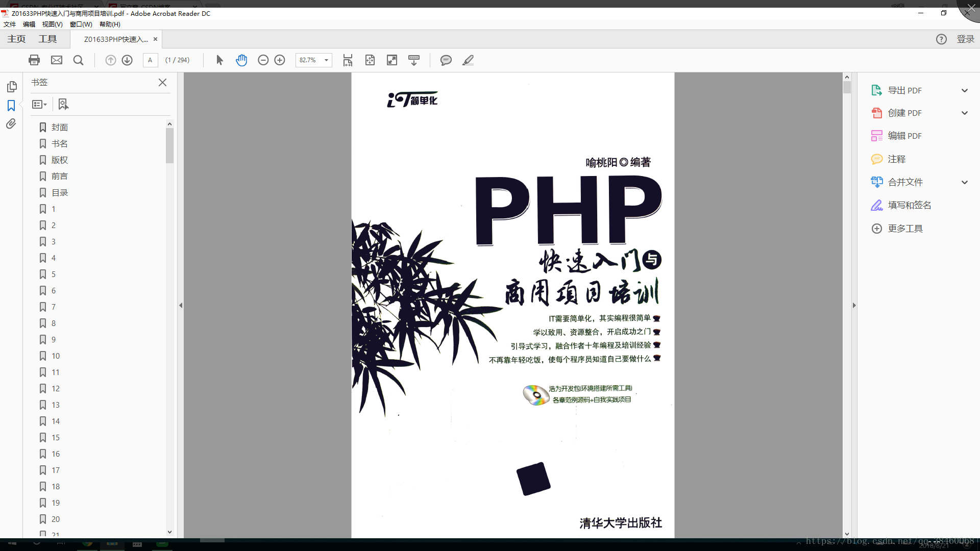Click the add comment bubble icon
This screenshot has height=551, width=980.
[446, 60]
